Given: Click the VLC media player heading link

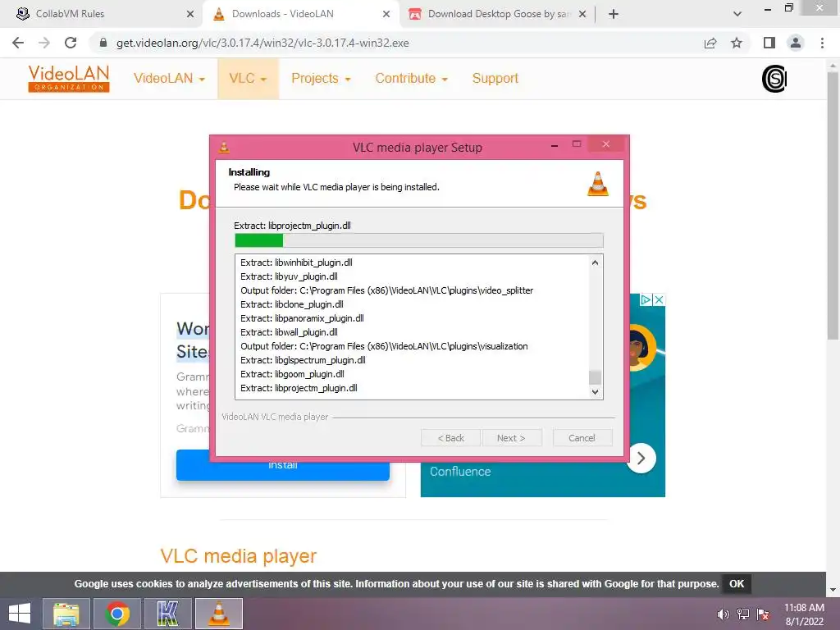Looking at the screenshot, I should coord(239,556).
